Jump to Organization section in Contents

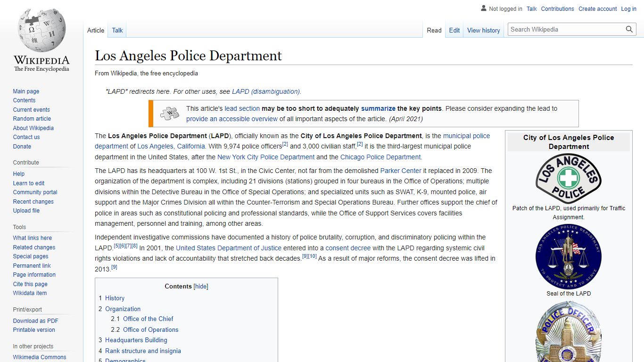pyautogui.click(x=123, y=309)
